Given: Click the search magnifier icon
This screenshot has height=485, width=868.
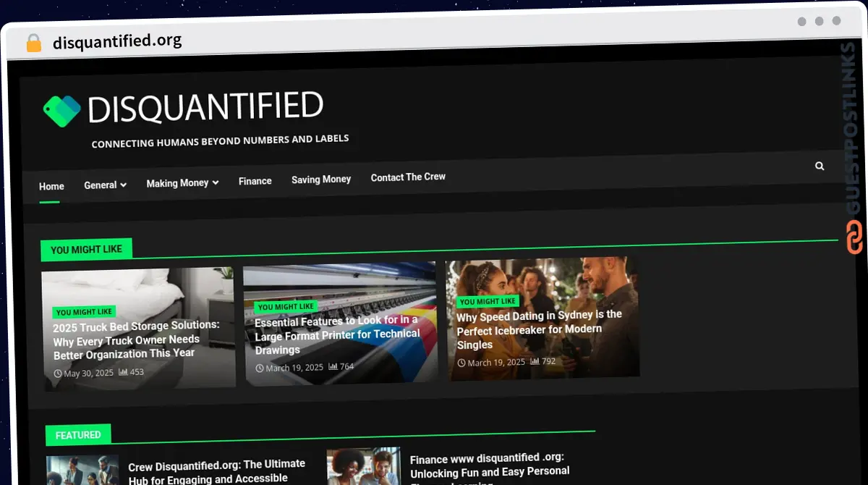Looking at the screenshot, I should tap(820, 166).
